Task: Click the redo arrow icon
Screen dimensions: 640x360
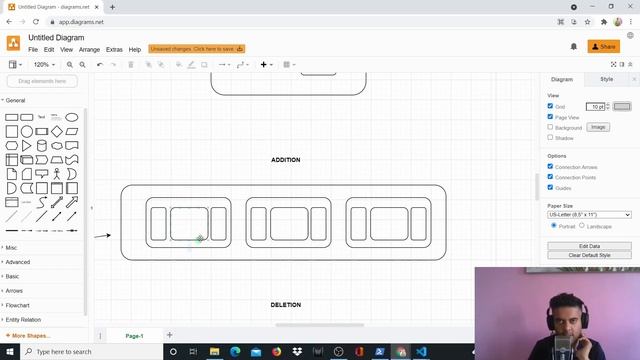Action: pos(113,64)
